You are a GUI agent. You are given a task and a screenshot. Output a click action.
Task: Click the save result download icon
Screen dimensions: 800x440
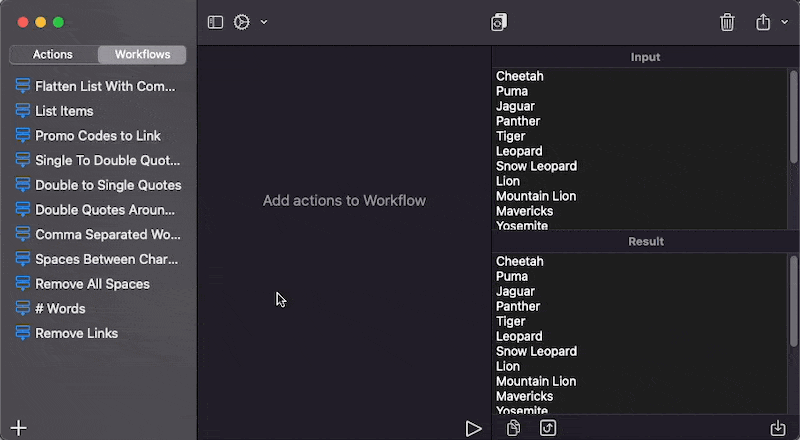778,428
